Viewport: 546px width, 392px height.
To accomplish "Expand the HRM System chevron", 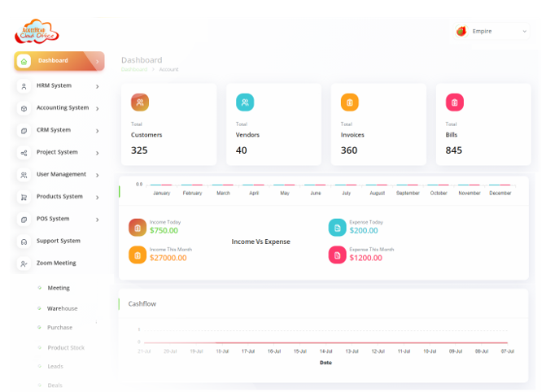I will pyautogui.click(x=97, y=86).
